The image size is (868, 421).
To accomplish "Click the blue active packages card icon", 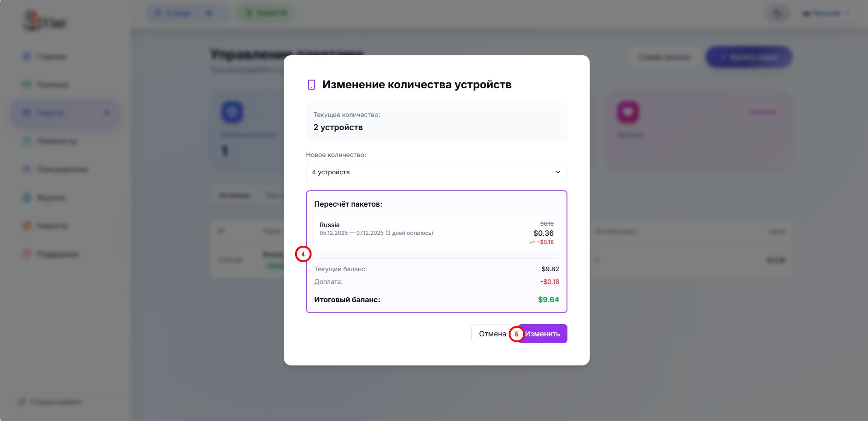I will point(232,112).
